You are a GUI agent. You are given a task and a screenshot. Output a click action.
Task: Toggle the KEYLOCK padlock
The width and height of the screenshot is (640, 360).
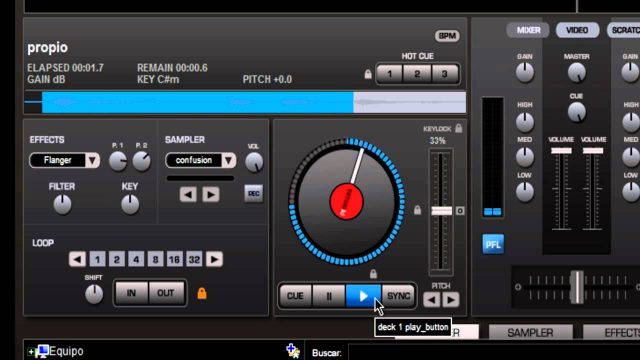pyautogui.click(x=458, y=128)
